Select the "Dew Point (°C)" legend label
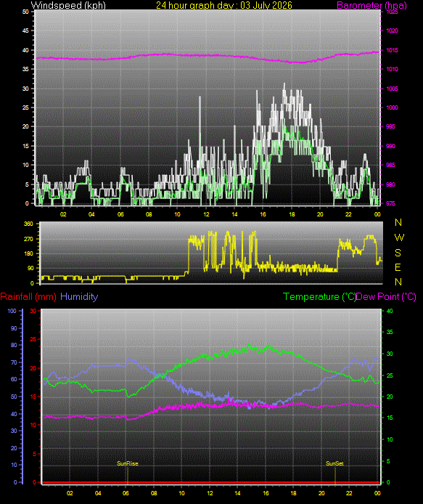Image resolution: width=423 pixels, height=504 pixels. 386,296
